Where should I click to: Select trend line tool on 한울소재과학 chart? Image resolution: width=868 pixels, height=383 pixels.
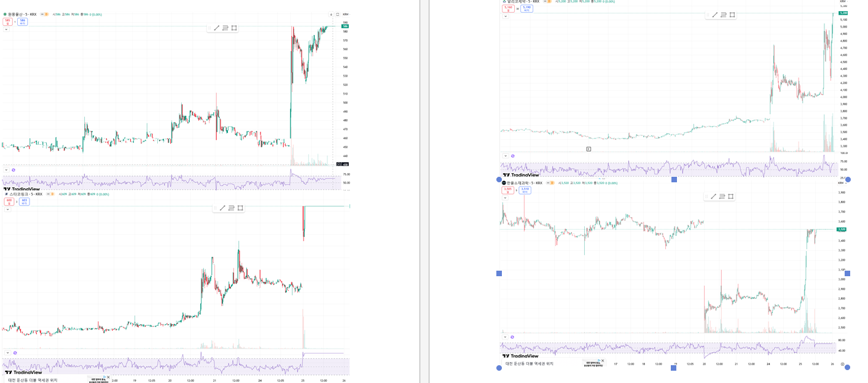click(x=713, y=196)
